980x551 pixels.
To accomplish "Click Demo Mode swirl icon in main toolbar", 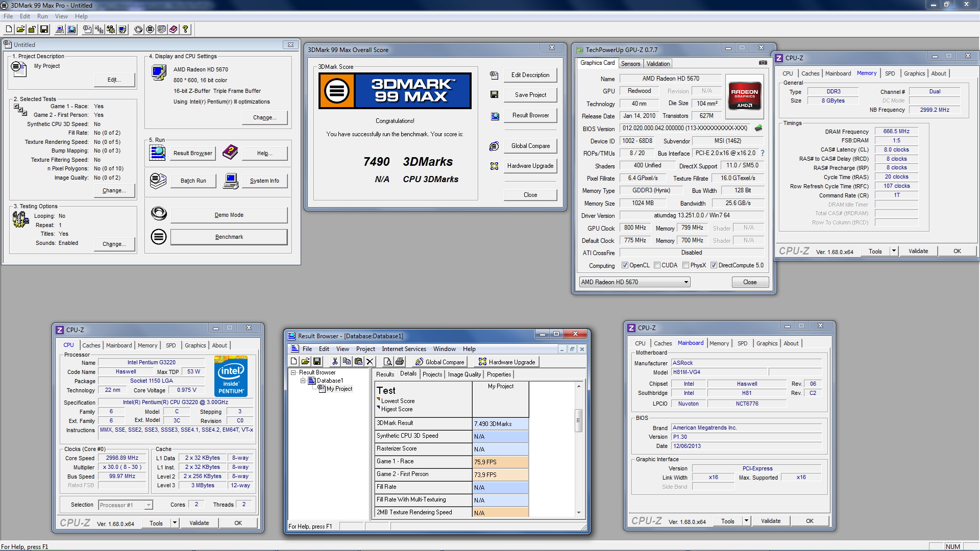I will [138, 30].
